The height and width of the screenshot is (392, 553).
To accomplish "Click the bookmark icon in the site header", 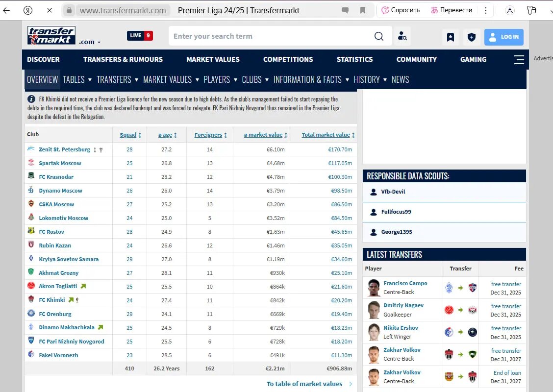I will tap(450, 36).
